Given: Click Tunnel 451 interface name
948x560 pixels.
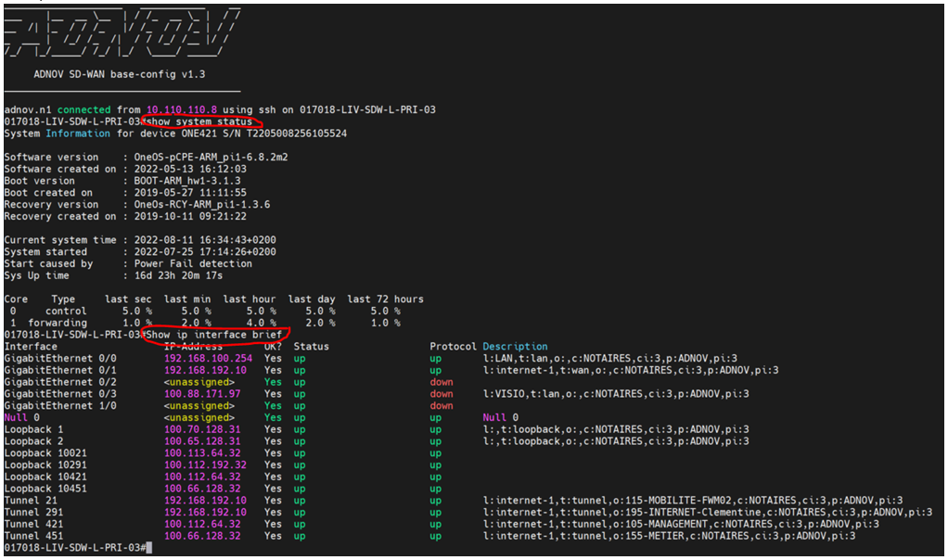Looking at the screenshot, I should [x=33, y=536].
